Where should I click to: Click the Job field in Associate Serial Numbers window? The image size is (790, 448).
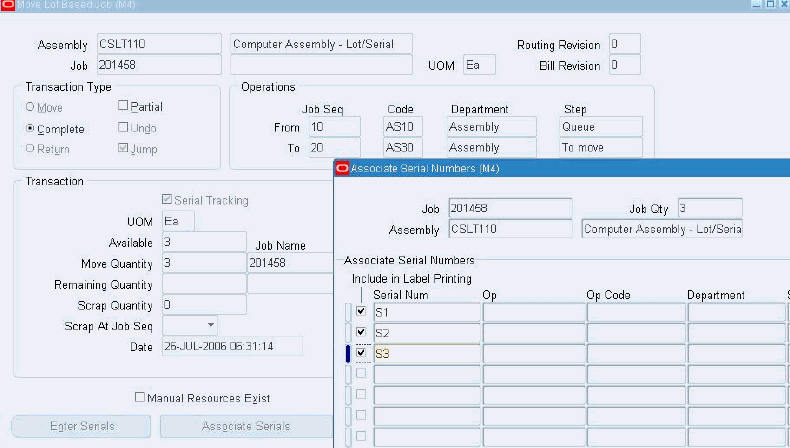[x=510, y=208]
